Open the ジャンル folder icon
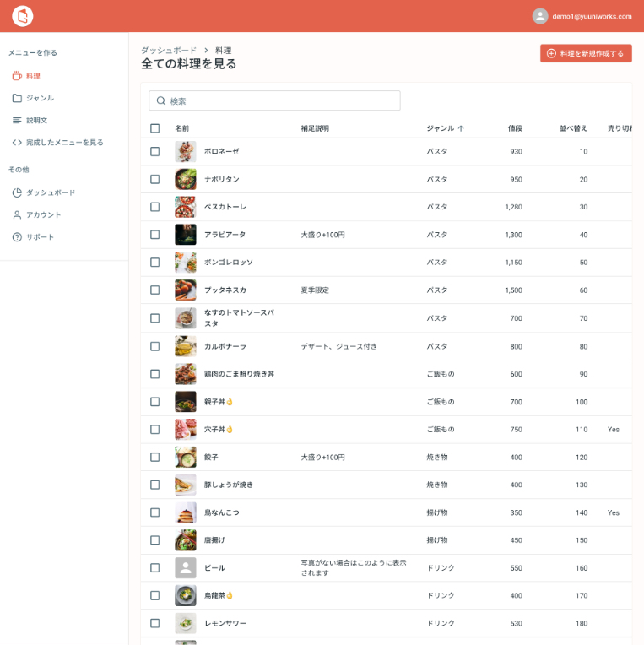The width and height of the screenshot is (644, 645). 17,98
